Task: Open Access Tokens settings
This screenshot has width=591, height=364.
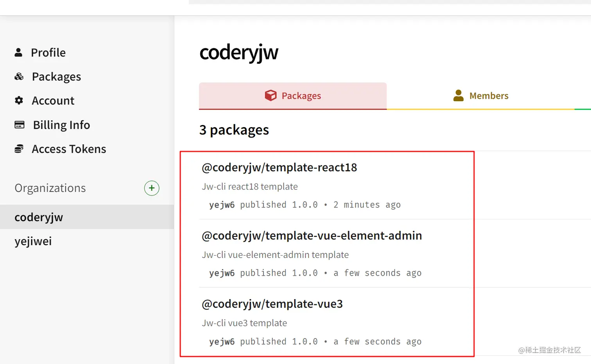Action: [69, 149]
